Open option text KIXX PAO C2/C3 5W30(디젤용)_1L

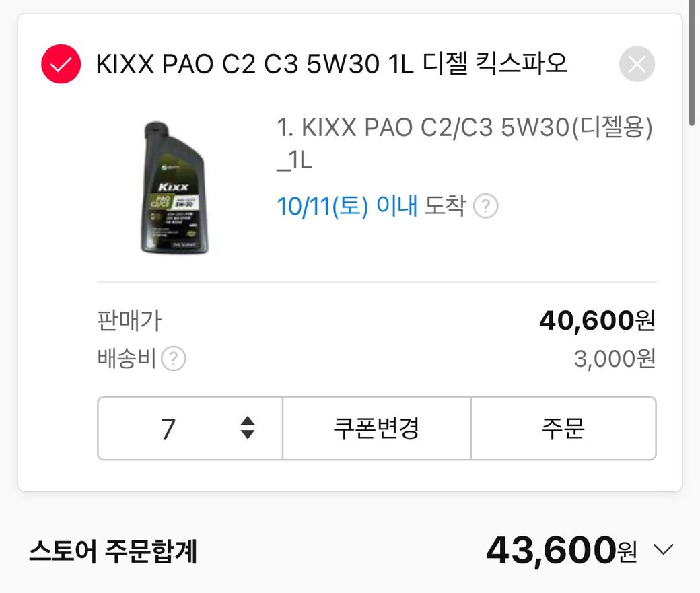[x=464, y=143]
